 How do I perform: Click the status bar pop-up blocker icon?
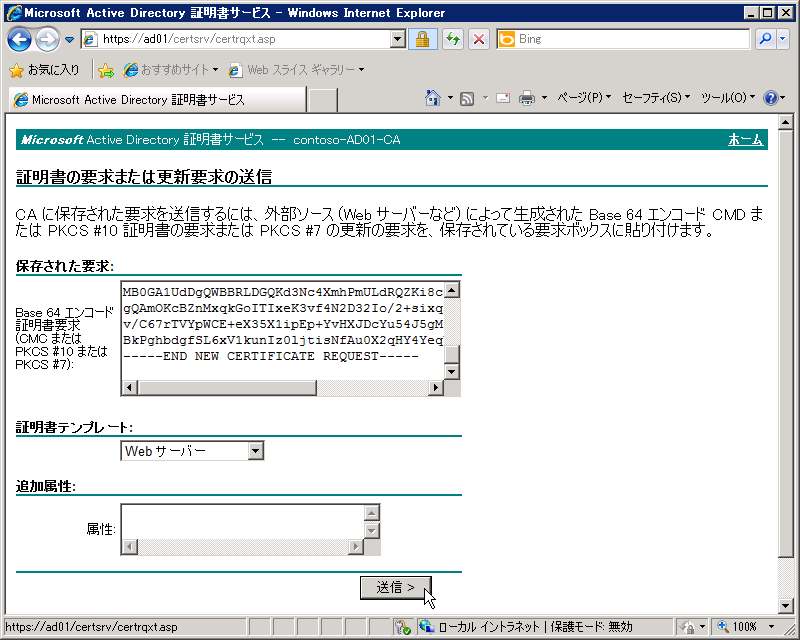point(403,627)
